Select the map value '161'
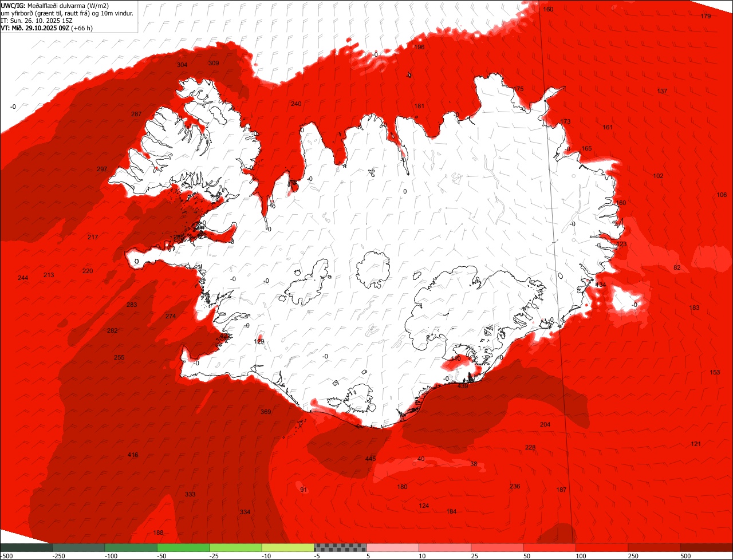The height and width of the screenshot is (560, 733). [608, 127]
